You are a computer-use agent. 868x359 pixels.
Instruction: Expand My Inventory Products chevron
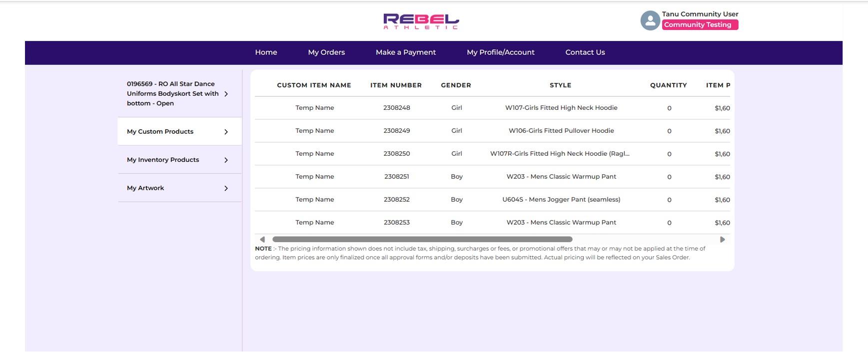pyautogui.click(x=226, y=160)
